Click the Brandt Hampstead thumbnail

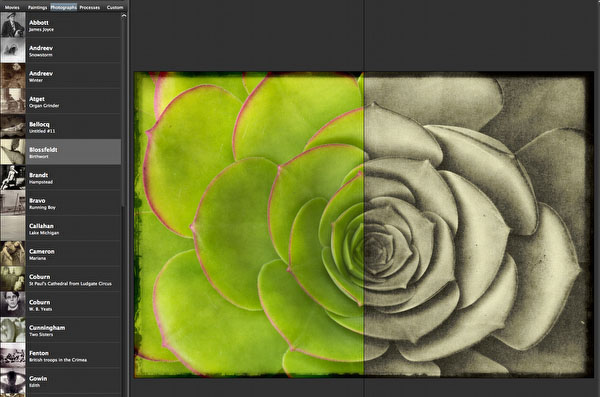pyautogui.click(x=13, y=177)
